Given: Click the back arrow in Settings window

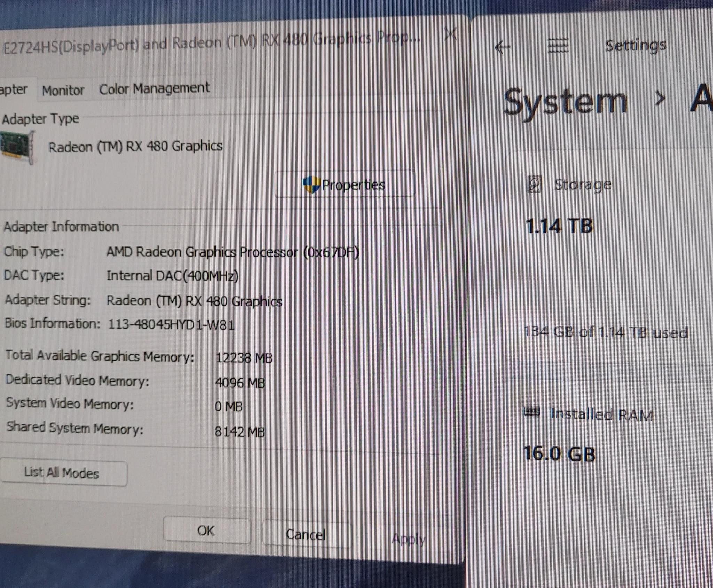Looking at the screenshot, I should pos(503,47).
